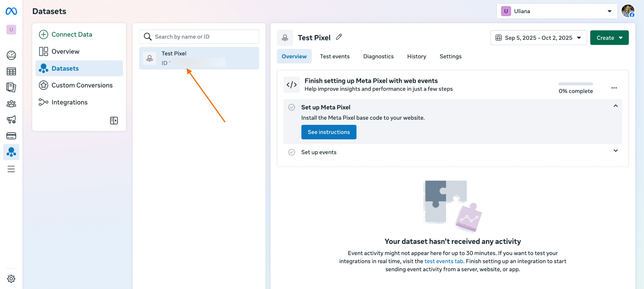Toggle the Set up Meta Pixel check circle
This screenshot has width=644, height=289.
point(292,107)
